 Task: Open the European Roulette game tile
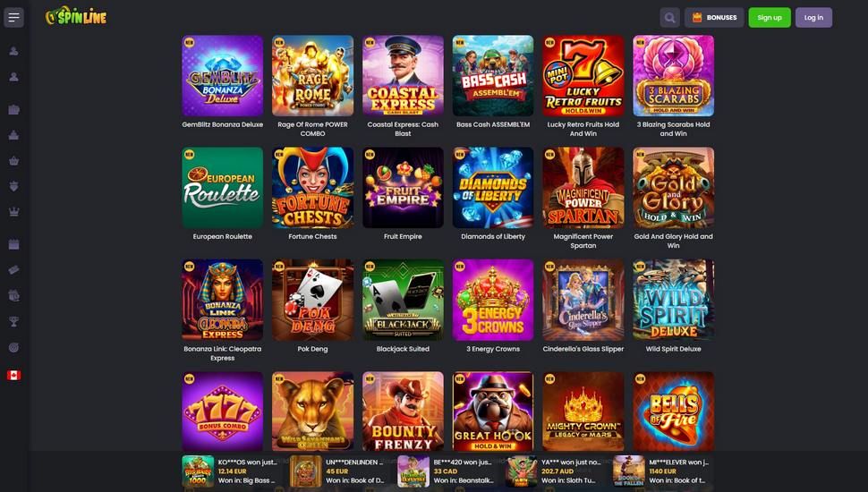click(x=223, y=188)
